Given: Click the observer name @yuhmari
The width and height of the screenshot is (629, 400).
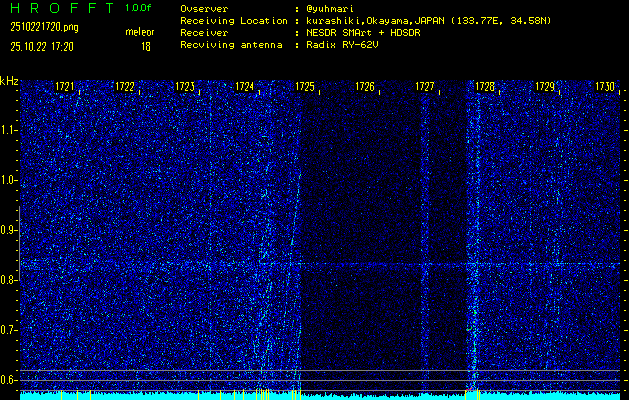Looking at the screenshot, I should [330, 9].
